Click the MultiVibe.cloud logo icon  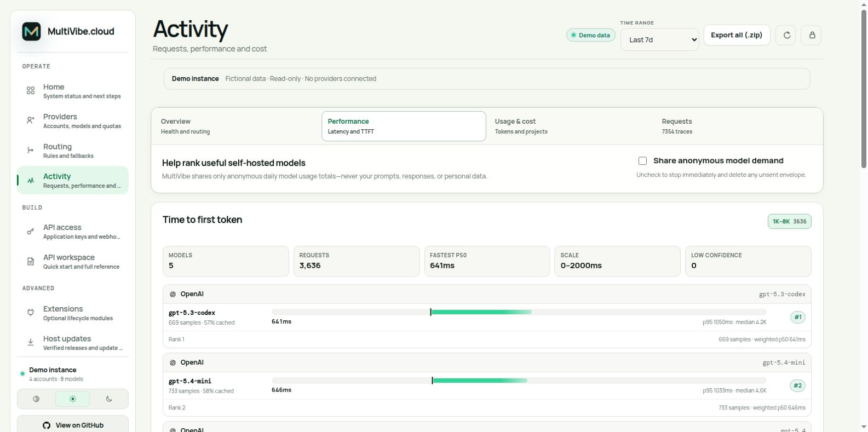pyautogui.click(x=31, y=32)
